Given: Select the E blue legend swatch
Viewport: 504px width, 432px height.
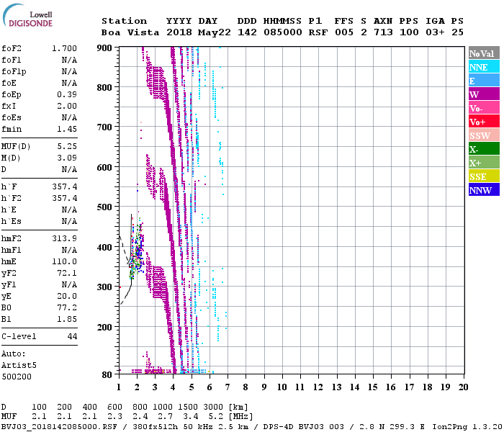Looking at the screenshot, I should (x=484, y=81).
